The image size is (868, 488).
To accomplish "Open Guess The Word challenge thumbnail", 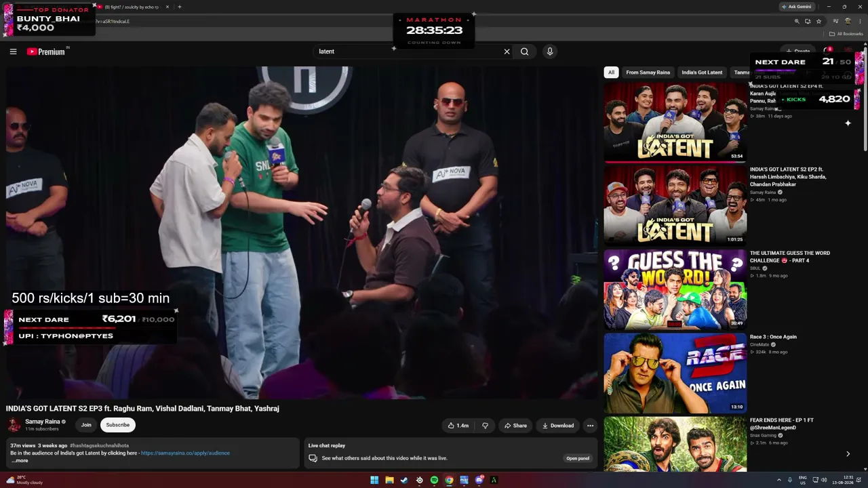I will 675,289.
